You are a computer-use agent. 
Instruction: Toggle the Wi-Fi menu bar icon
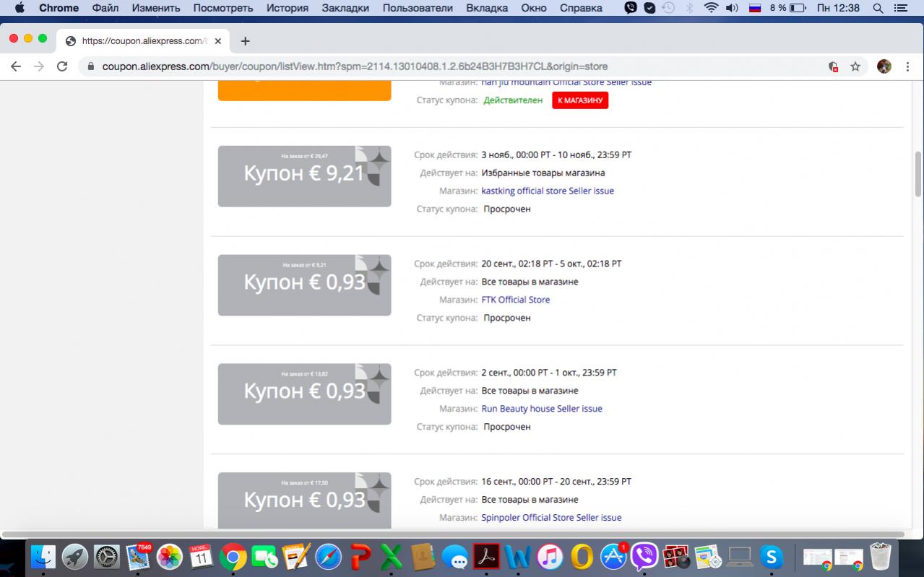pyautogui.click(x=711, y=8)
